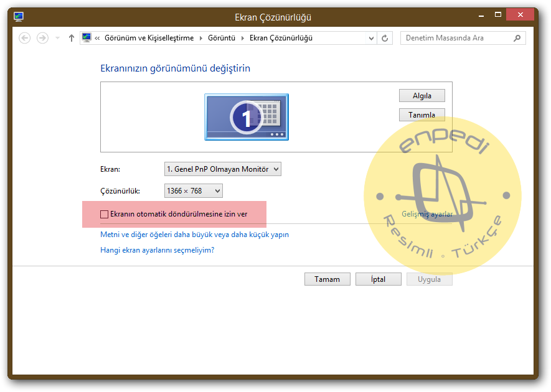Maximize the Ekran Çözünürlüğü window

coord(498,15)
